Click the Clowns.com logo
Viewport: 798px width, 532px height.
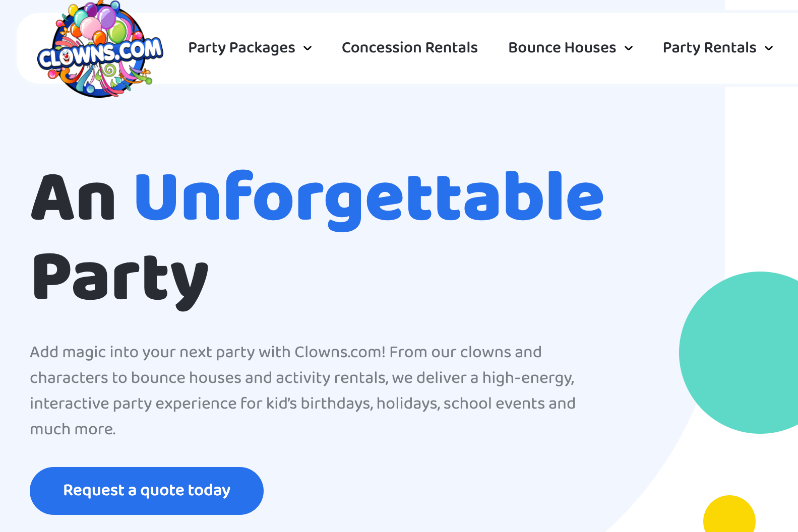point(100,49)
